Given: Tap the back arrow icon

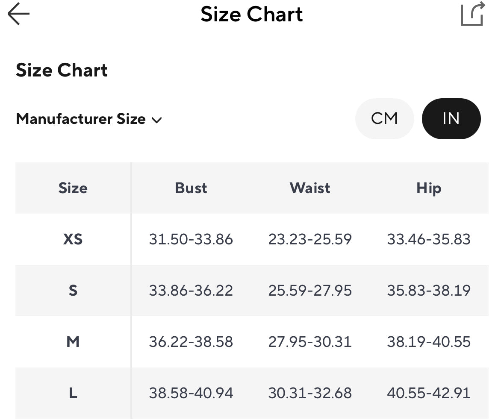Looking at the screenshot, I should (19, 14).
